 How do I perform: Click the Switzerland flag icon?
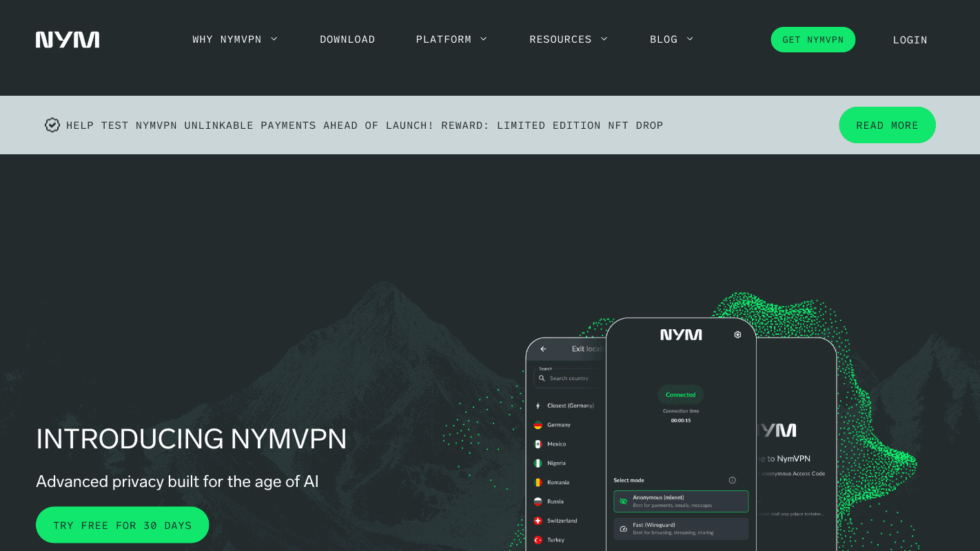538,521
